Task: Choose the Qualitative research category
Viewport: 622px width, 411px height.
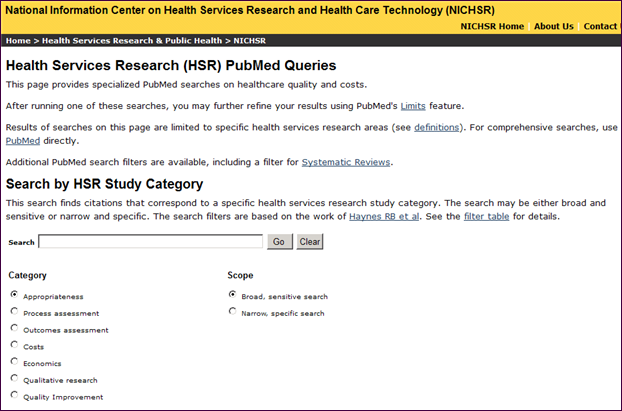Action: [14, 378]
